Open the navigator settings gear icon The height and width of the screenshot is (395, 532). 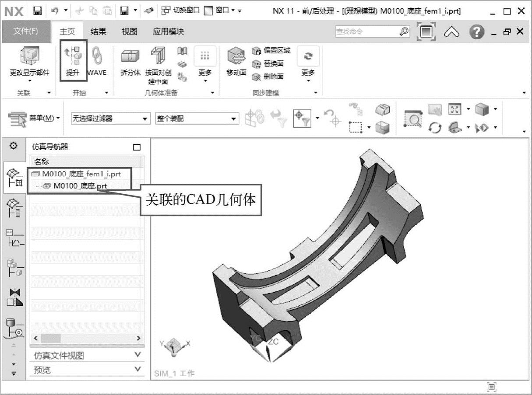coord(14,146)
